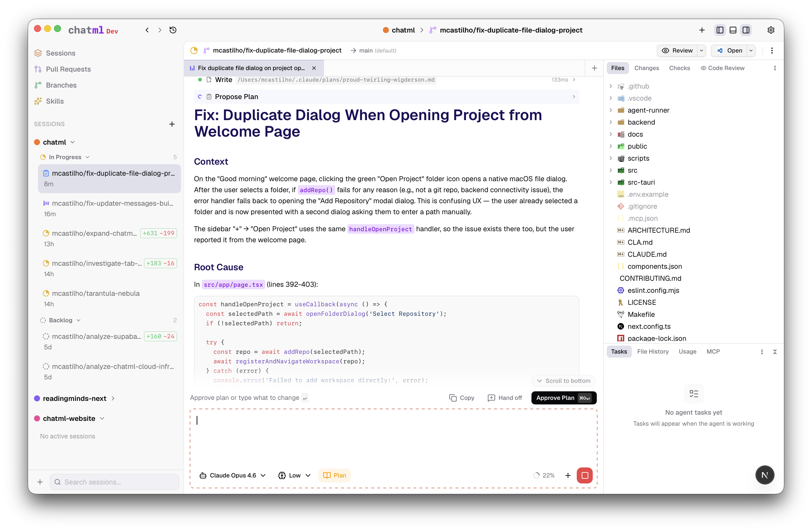Click Hand off icon button
Image resolution: width=812 pixels, height=531 pixels.
click(505, 398)
